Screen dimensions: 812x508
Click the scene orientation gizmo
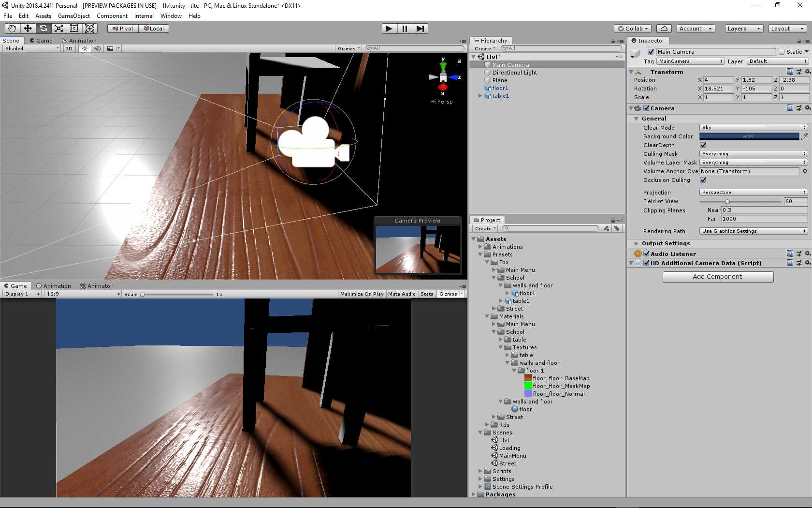pos(443,77)
